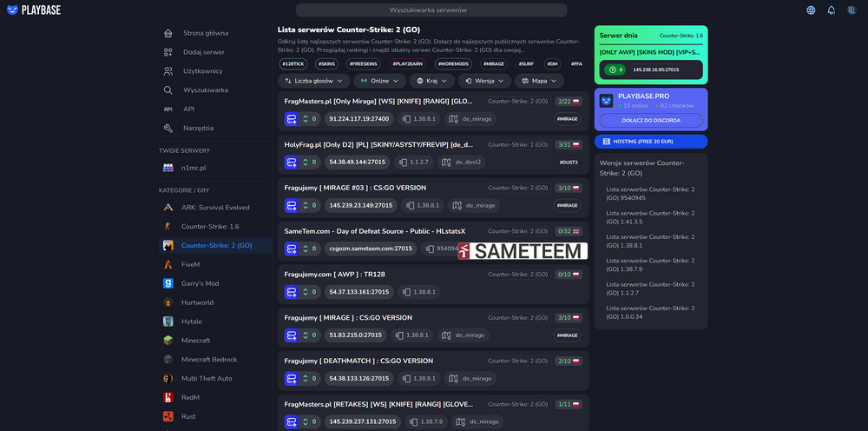Image resolution: width=868 pixels, height=431 pixels.
Task: Click #DUST2 tag on HolyFrag row
Action: click(569, 162)
